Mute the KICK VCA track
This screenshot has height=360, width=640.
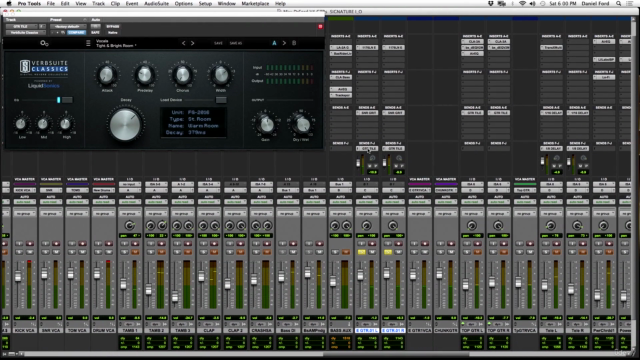(x=30, y=252)
